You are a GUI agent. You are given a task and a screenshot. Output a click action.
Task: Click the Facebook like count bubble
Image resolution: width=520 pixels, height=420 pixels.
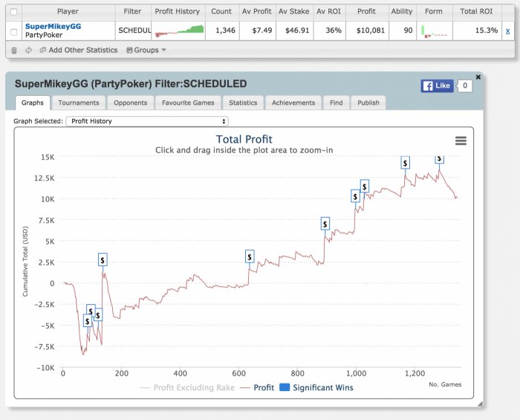tap(465, 86)
